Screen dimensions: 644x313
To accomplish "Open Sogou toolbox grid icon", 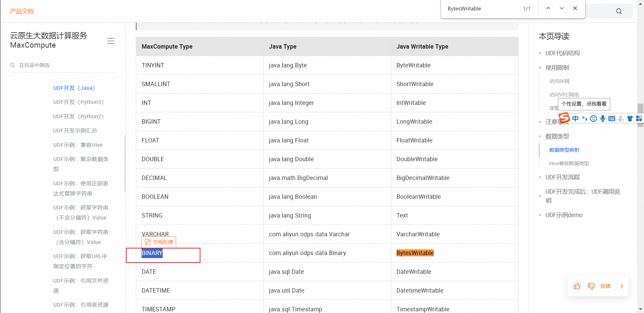I will click(x=639, y=118).
